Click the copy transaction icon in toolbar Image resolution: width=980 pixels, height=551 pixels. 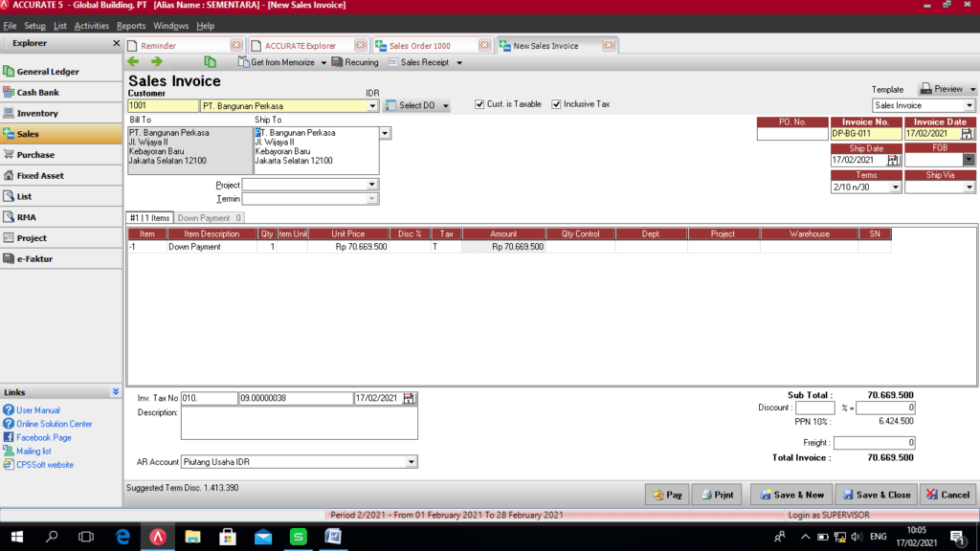tap(211, 62)
